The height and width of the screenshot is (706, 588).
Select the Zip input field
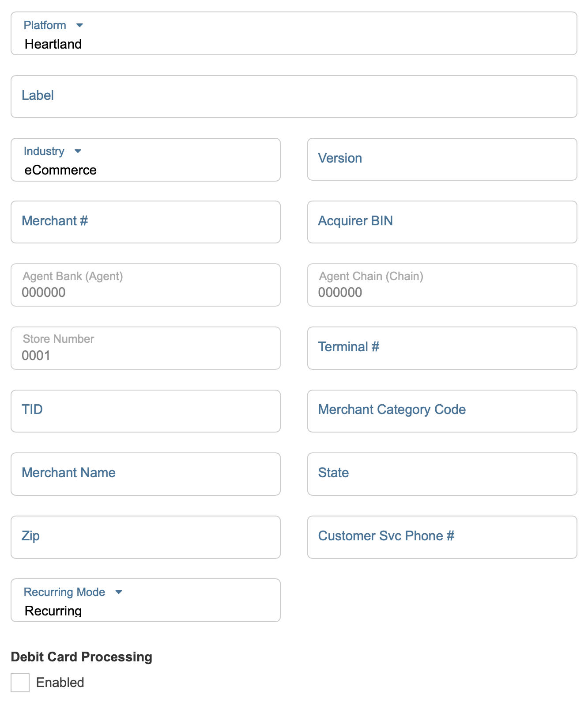[x=145, y=537]
